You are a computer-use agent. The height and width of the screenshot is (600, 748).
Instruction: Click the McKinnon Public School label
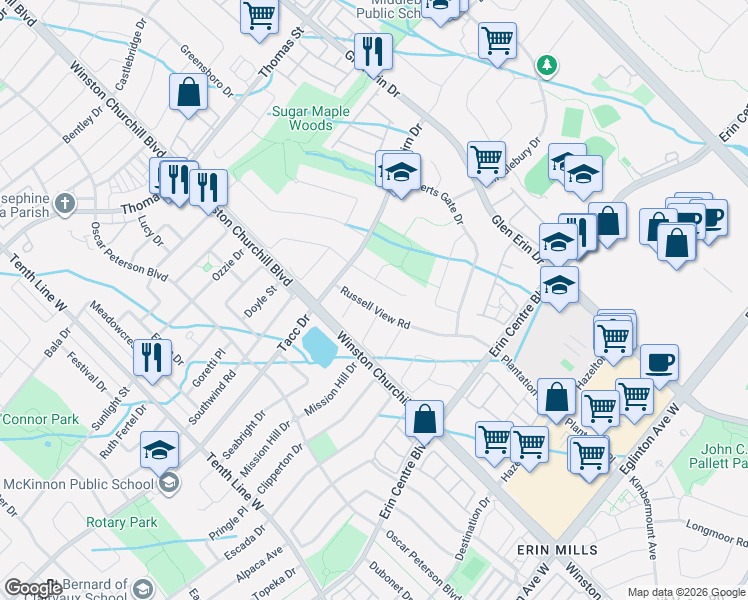click(79, 484)
